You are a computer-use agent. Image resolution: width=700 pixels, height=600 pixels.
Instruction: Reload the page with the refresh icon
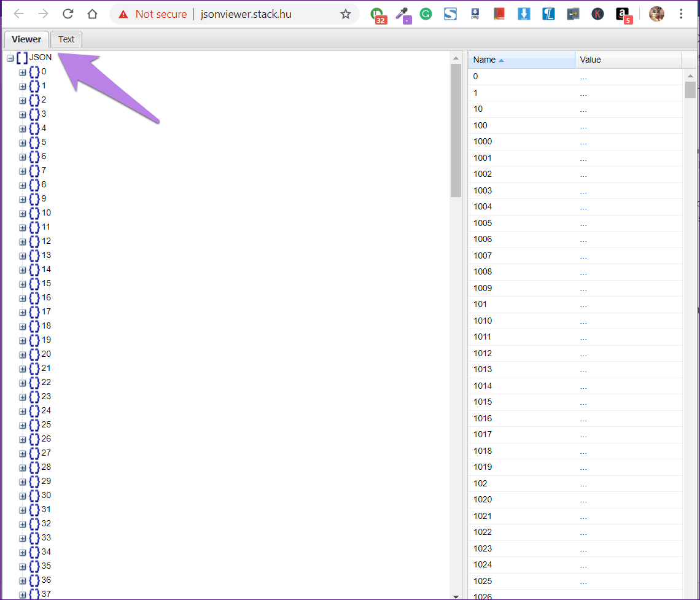tap(68, 14)
